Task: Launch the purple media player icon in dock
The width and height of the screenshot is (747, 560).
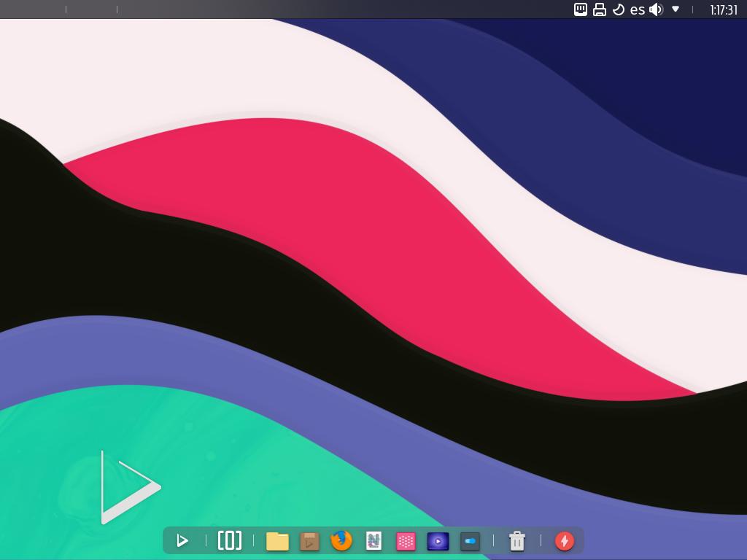Action: [x=438, y=541]
